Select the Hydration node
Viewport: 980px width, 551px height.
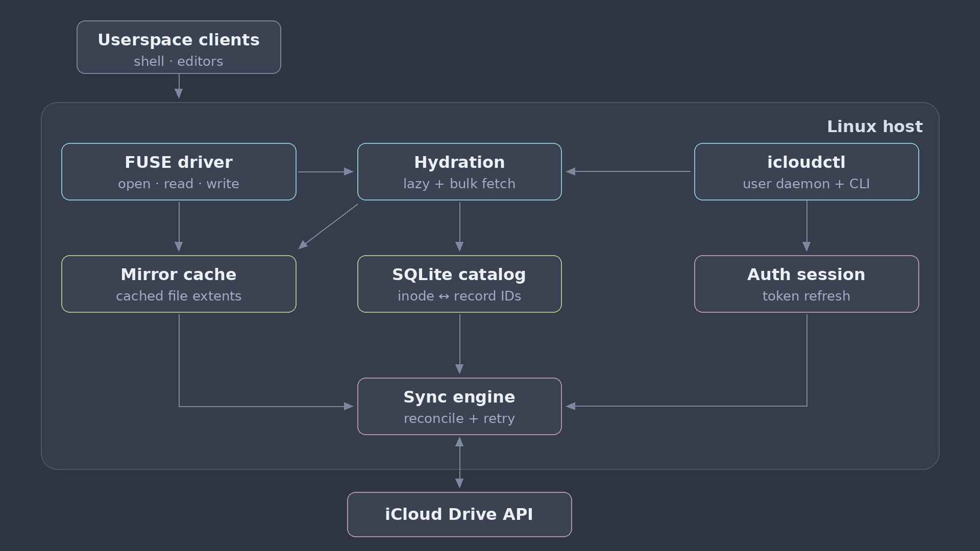pyautogui.click(x=459, y=171)
